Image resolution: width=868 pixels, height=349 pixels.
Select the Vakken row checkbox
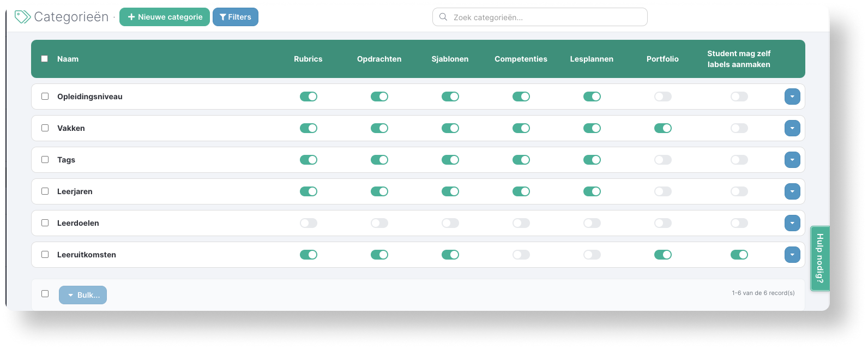[45, 128]
